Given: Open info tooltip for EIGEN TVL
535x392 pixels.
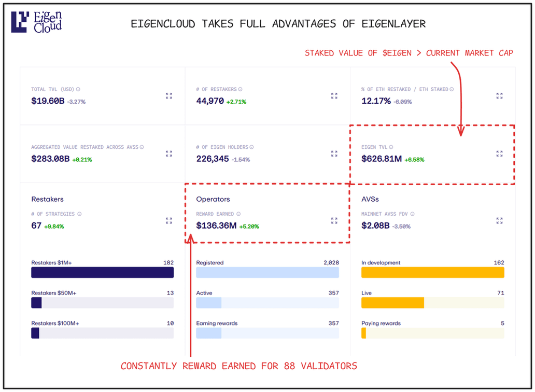Looking at the screenshot, I should 391,147.
